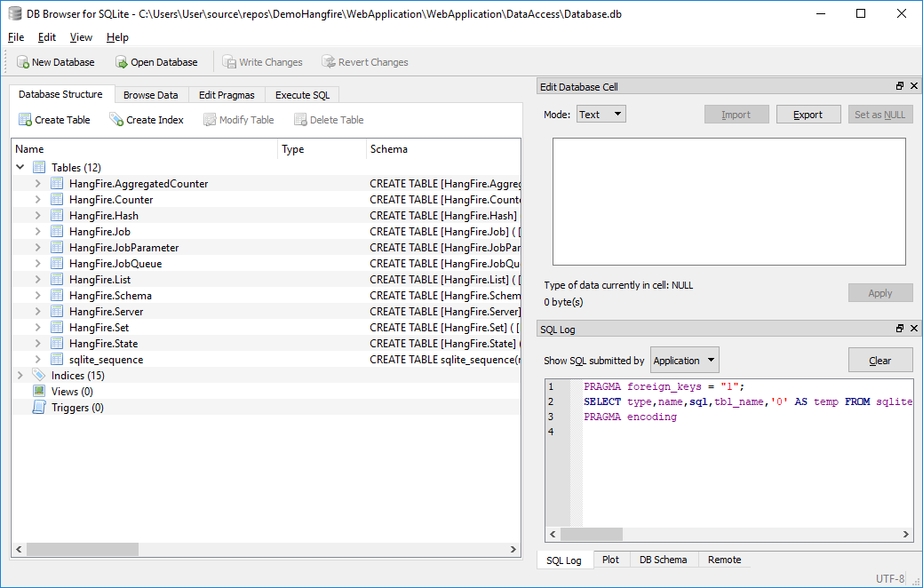Screen dimensions: 923x588
Task: Open the Help menu
Action: [x=118, y=37]
